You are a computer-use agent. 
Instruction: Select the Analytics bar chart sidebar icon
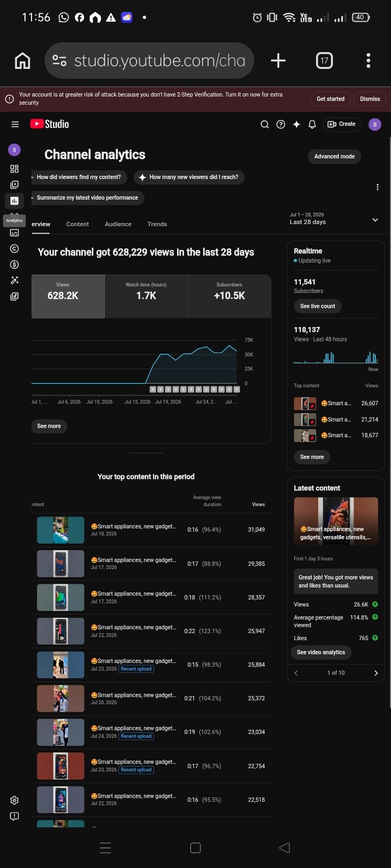(15, 201)
